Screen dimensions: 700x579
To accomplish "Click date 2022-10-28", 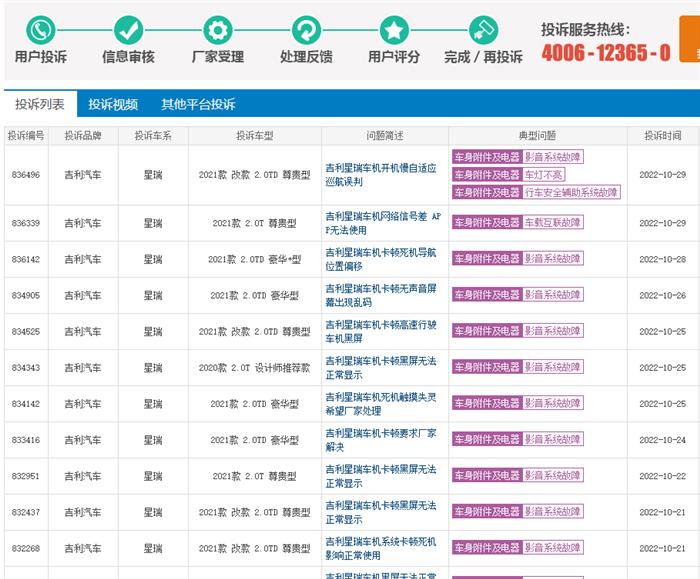I will (663, 259).
